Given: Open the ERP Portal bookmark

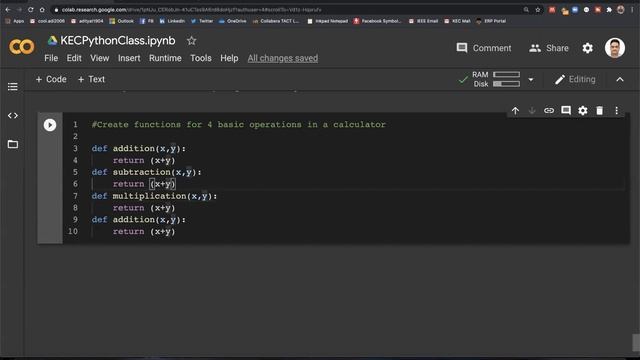Looking at the screenshot, I should (491, 21).
